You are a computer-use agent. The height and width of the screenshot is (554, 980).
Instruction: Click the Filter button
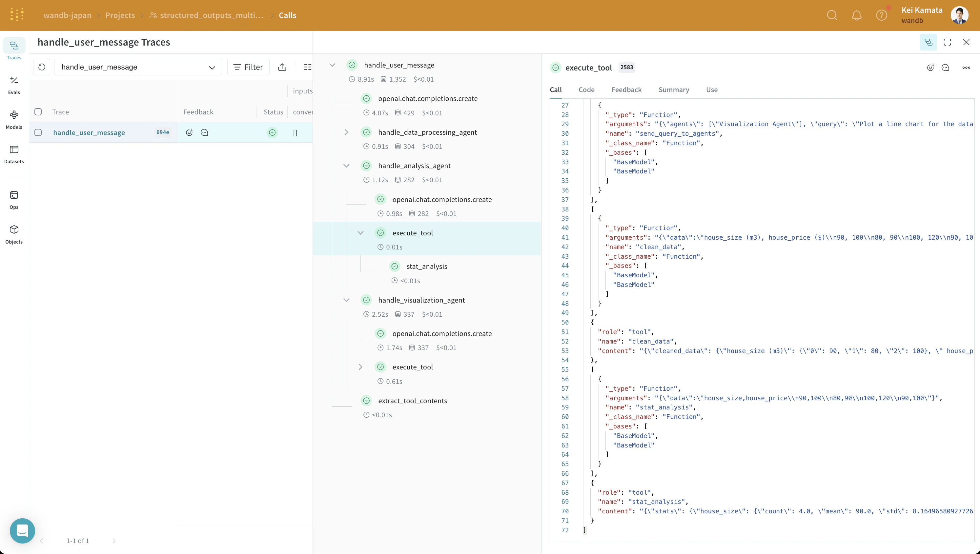click(248, 67)
